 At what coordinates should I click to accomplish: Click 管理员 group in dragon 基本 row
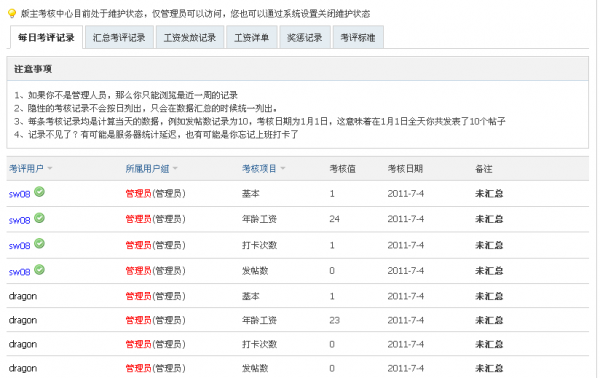tap(139, 296)
